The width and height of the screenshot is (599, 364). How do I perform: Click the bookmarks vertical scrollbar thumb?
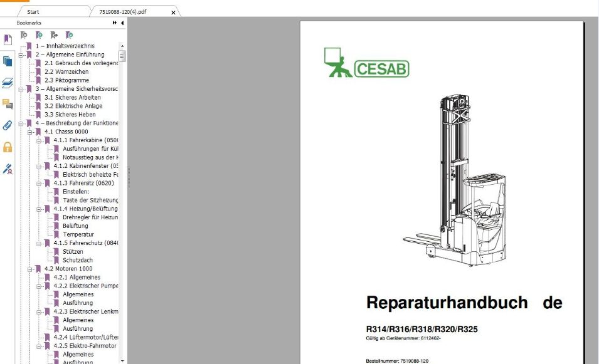click(122, 56)
